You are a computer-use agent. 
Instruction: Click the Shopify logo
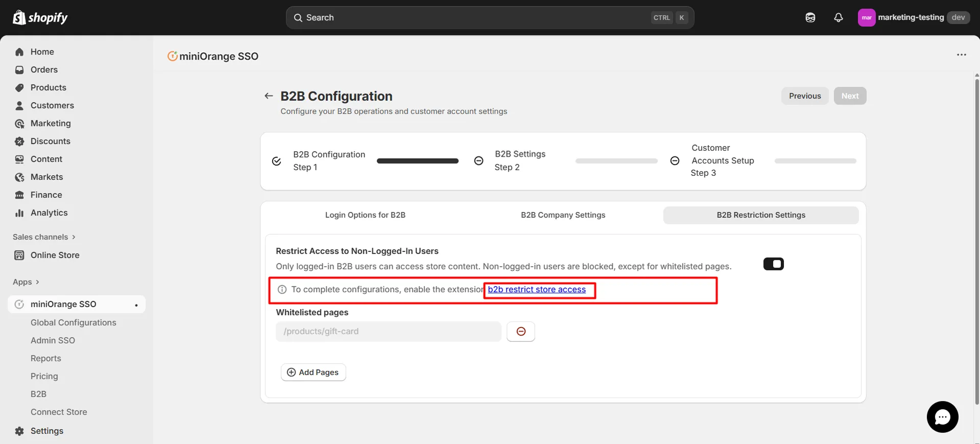coord(40,17)
